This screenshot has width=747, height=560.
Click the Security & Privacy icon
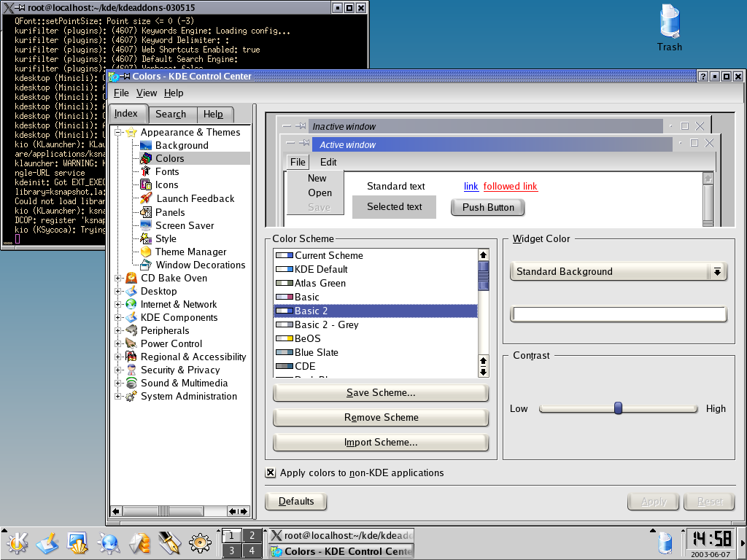click(x=131, y=370)
